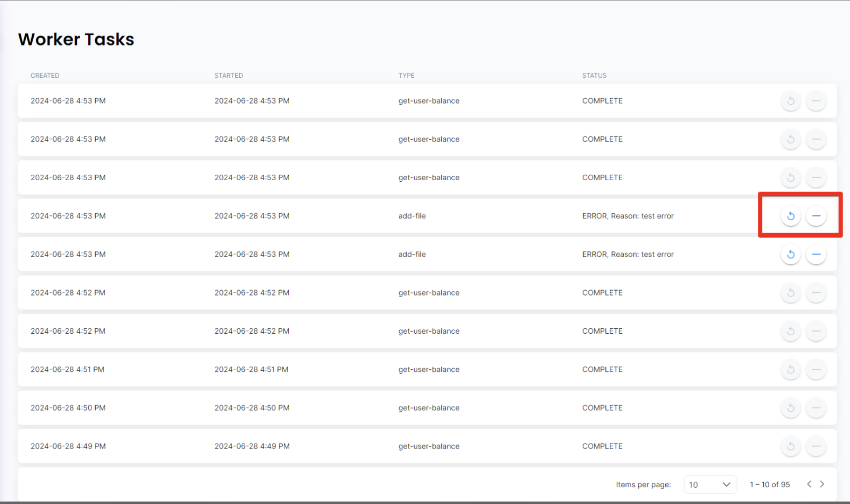Viewport: 850px width, 504px height.
Task: Remove the second add-file error task
Action: pos(816,254)
